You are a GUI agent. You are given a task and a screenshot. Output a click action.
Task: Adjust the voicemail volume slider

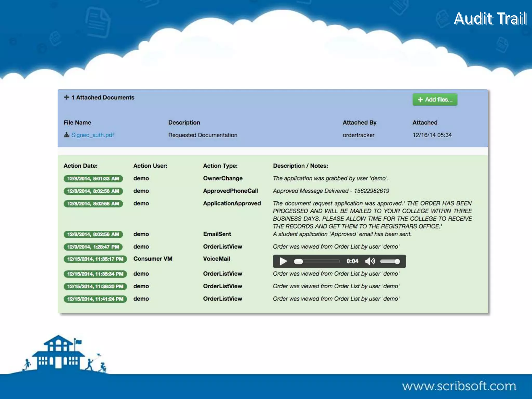pyautogui.click(x=390, y=261)
